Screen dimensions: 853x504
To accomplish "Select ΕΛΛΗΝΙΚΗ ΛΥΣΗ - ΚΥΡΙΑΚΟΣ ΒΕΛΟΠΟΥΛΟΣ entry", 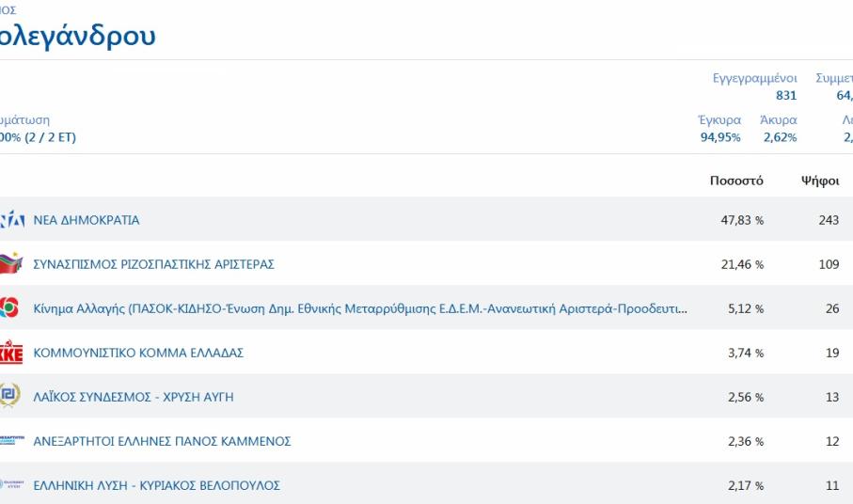I will (x=156, y=485).
